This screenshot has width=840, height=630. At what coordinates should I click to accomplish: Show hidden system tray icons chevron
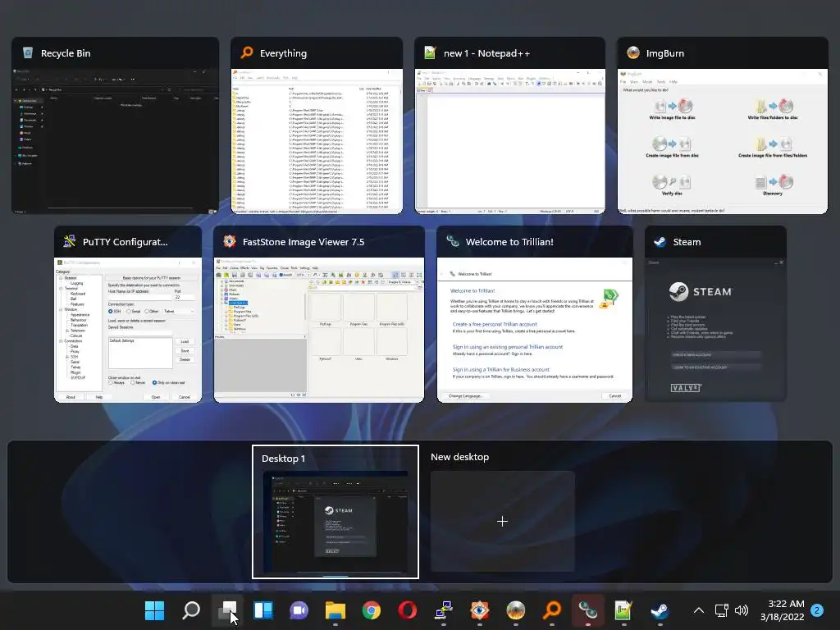click(x=699, y=610)
